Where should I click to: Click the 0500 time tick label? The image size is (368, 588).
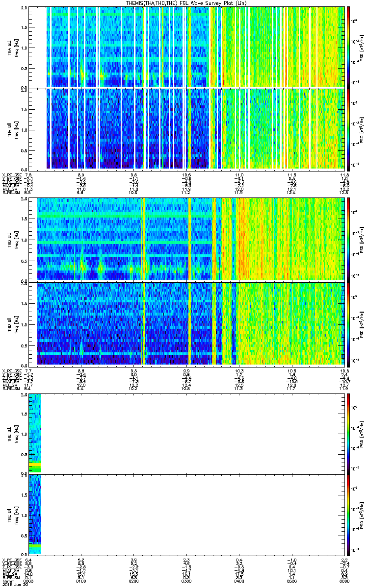(x=292, y=581)
